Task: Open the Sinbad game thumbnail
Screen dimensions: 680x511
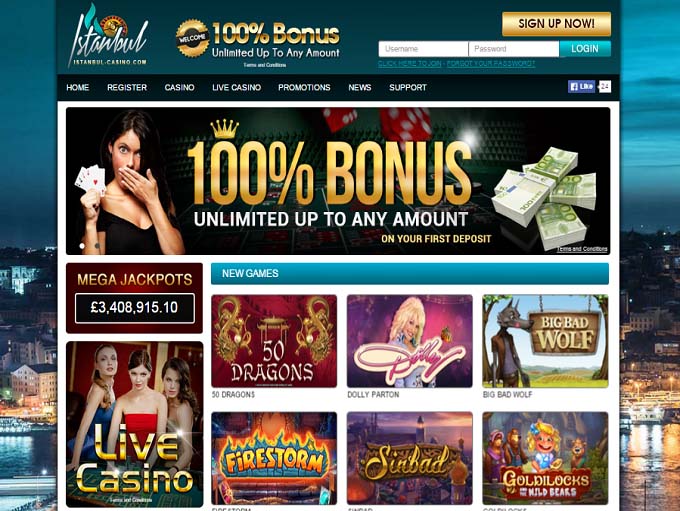Action: click(409, 458)
